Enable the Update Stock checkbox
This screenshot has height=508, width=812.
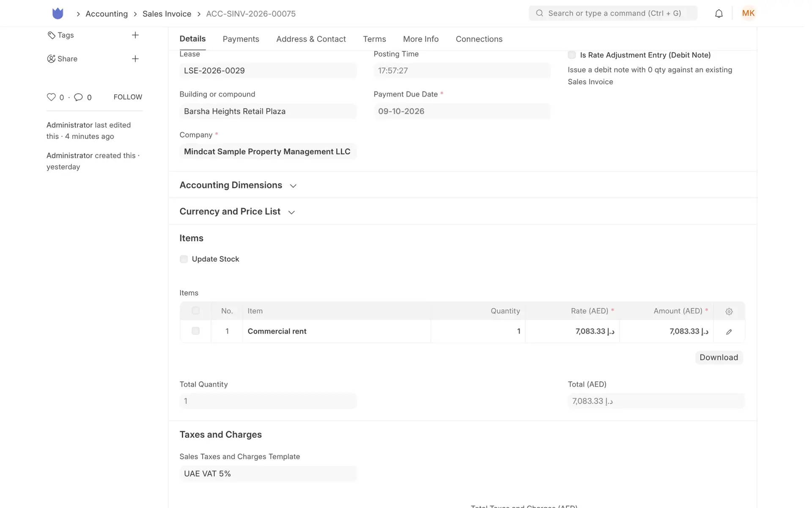(184, 259)
